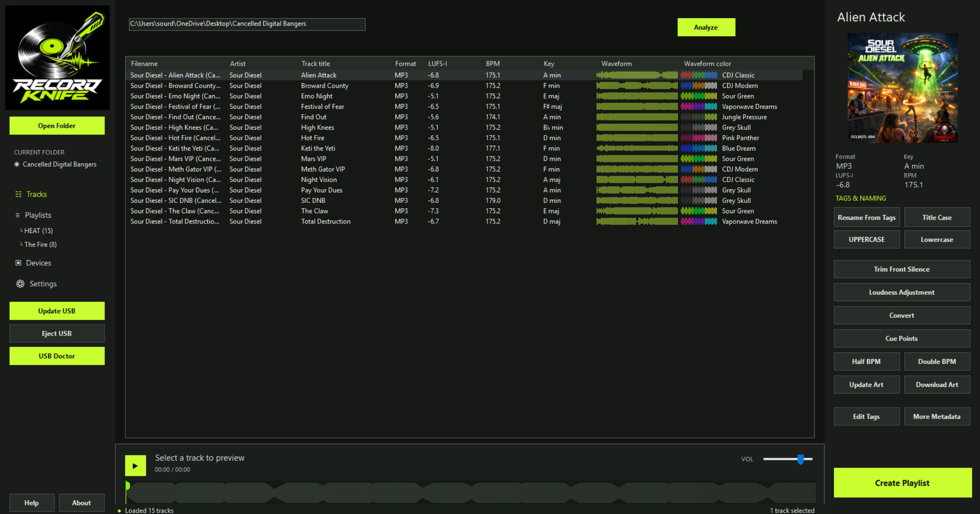Viewport: 980px width, 514px height.
Task: Open the HEAT (15) playlist
Action: pos(38,231)
